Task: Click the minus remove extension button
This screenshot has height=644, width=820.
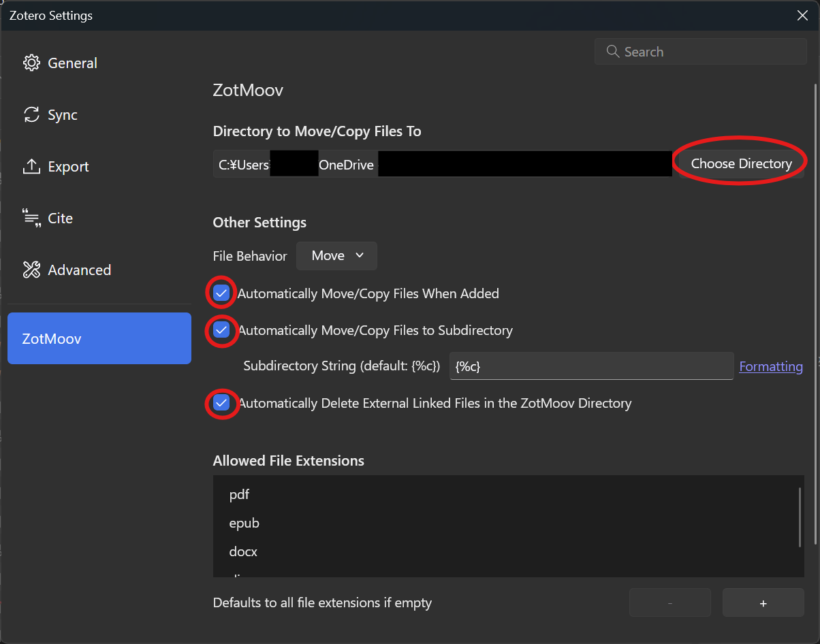Action: coord(670,603)
